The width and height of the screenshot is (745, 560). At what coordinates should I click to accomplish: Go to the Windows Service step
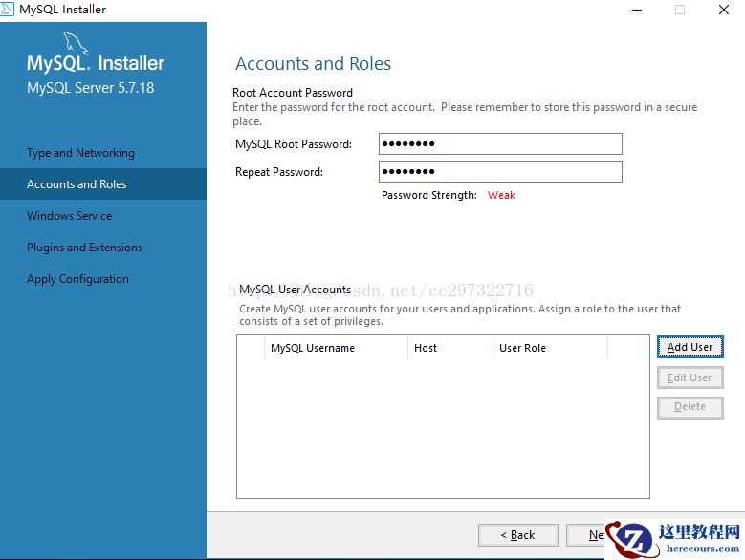point(70,216)
